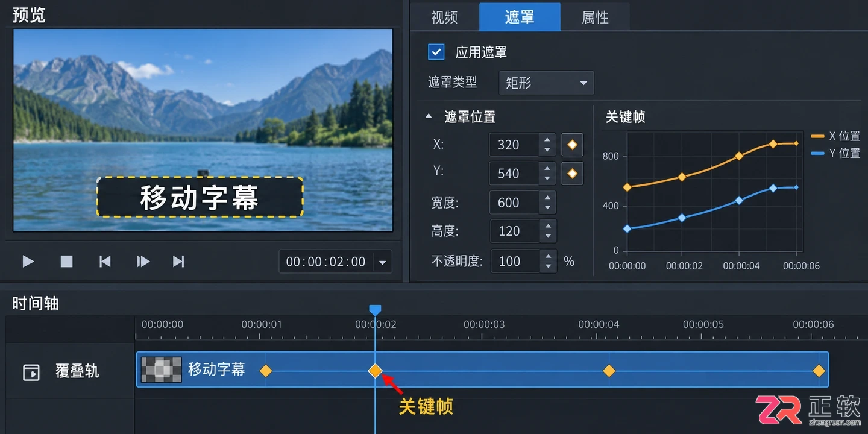Click the 宽度 field showing 600

(515, 203)
